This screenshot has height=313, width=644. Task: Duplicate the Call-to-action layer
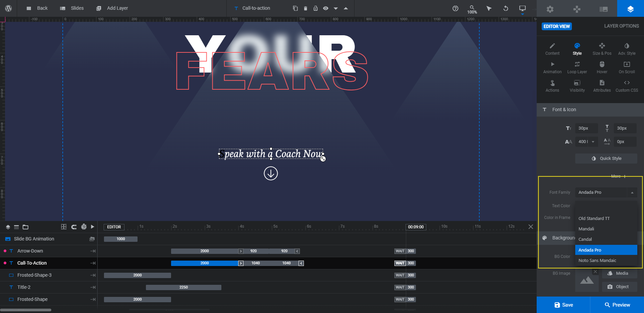coord(295,8)
